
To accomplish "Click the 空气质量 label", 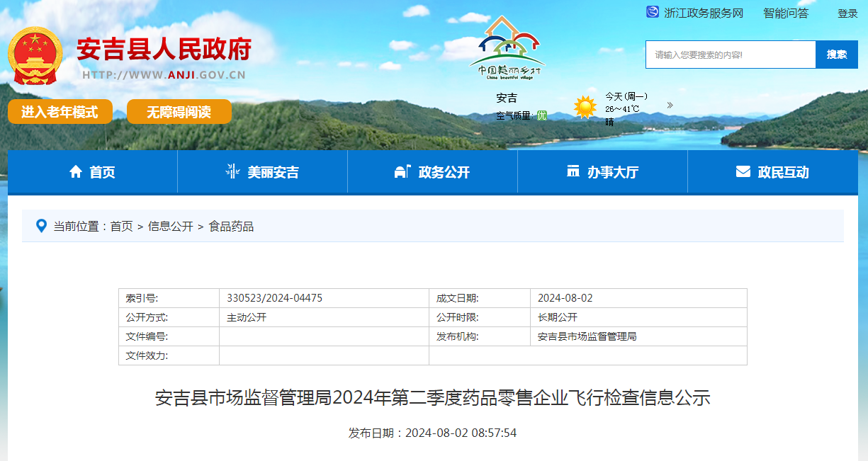I will 514,115.
